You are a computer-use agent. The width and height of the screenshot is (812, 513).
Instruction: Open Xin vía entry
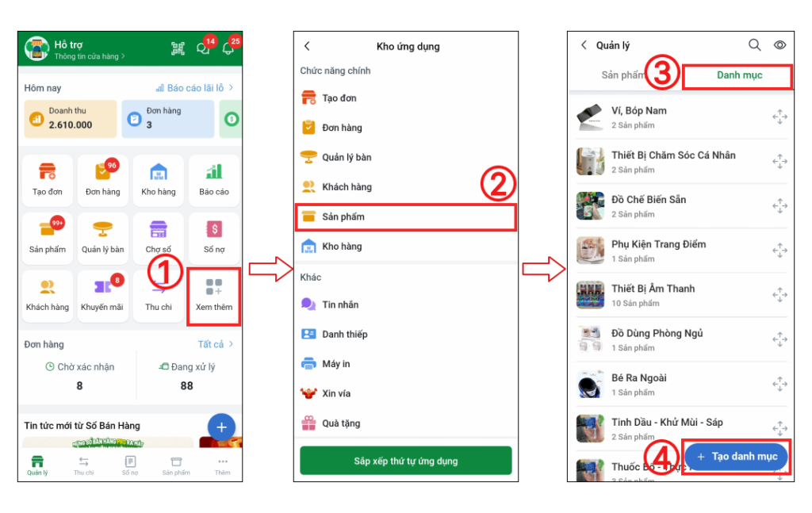tap(406, 393)
